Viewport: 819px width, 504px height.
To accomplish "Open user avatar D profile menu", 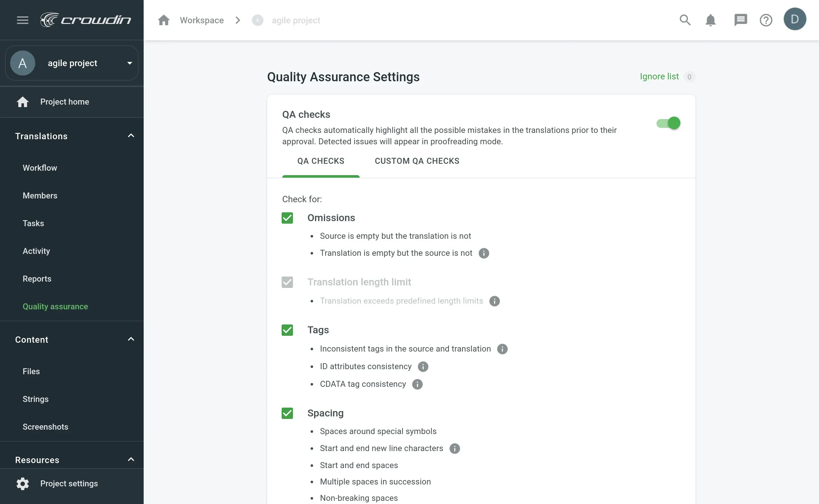I will click(794, 19).
